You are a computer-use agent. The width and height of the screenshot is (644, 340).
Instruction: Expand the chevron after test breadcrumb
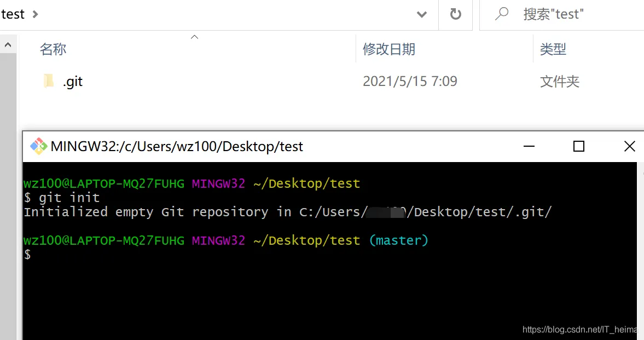(36, 14)
